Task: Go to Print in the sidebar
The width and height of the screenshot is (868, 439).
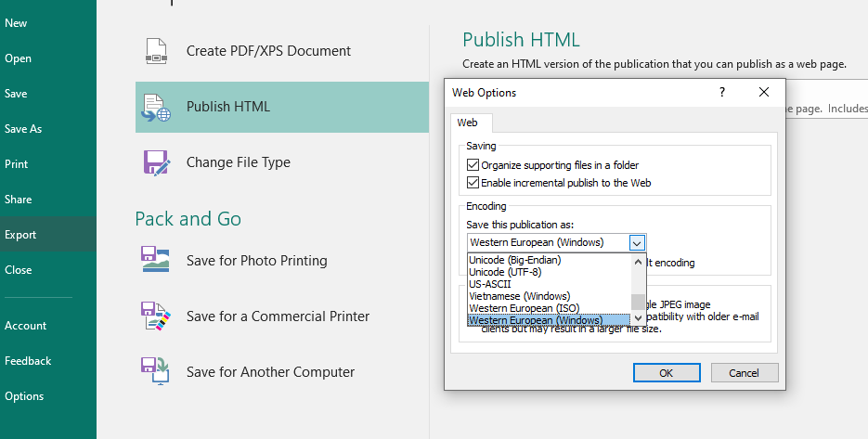Action: [x=17, y=164]
